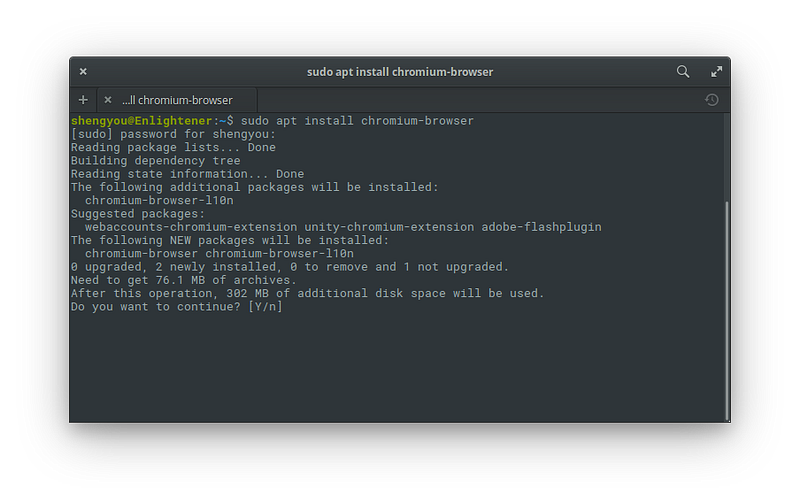Click the 'Do you want to continue? [Y/n]' prompt
The height and width of the screenshot is (504, 800).
tap(176, 306)
